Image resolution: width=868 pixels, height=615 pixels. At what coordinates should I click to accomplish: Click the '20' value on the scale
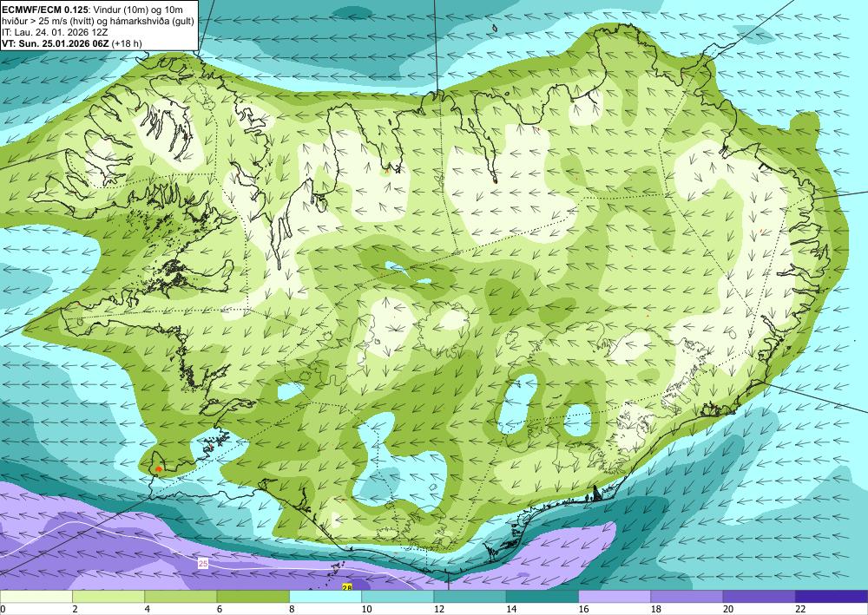[728, 609]
